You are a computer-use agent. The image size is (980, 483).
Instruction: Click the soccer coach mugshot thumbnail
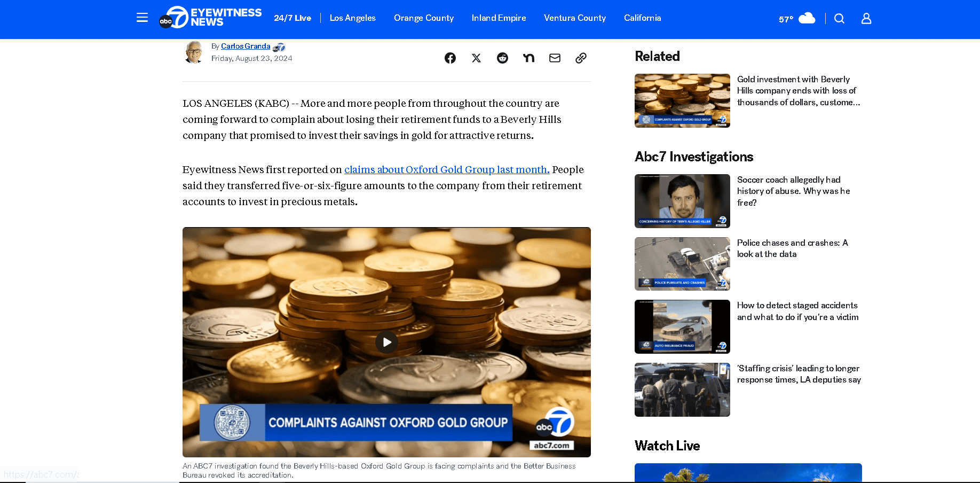pyautogui.click(x=682, y=201)
